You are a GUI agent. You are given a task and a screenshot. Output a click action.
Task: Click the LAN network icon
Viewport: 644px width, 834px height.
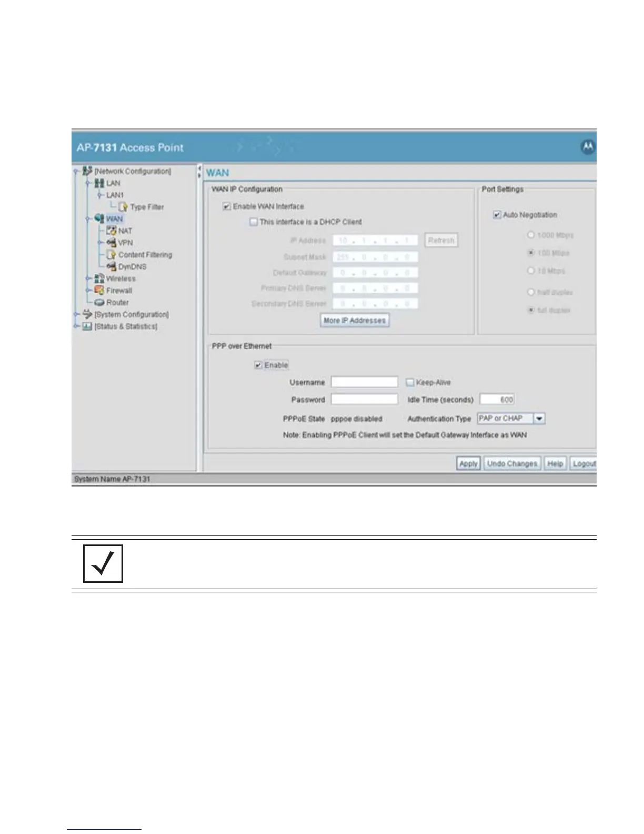[99, 183]
